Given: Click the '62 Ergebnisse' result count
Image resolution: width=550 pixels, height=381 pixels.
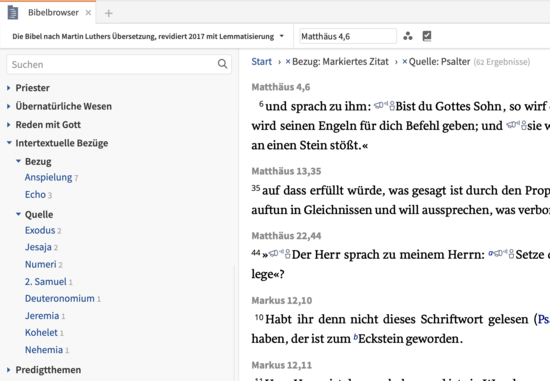Looking at the screenshot, I should (502, 62).
